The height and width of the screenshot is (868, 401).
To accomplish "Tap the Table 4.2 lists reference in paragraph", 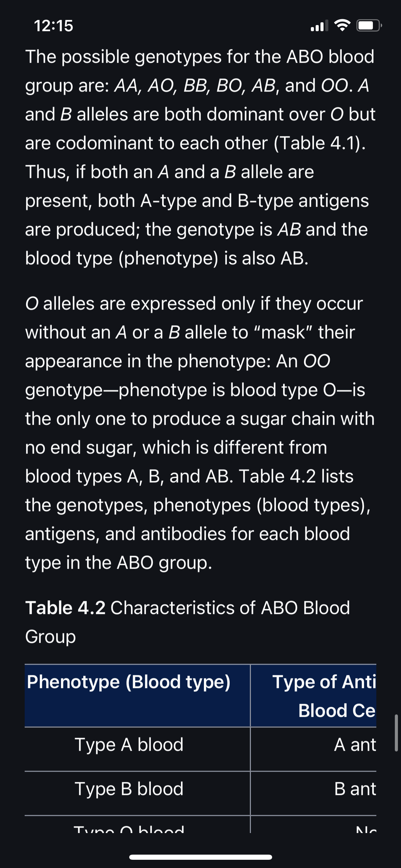I will [296, 476].
